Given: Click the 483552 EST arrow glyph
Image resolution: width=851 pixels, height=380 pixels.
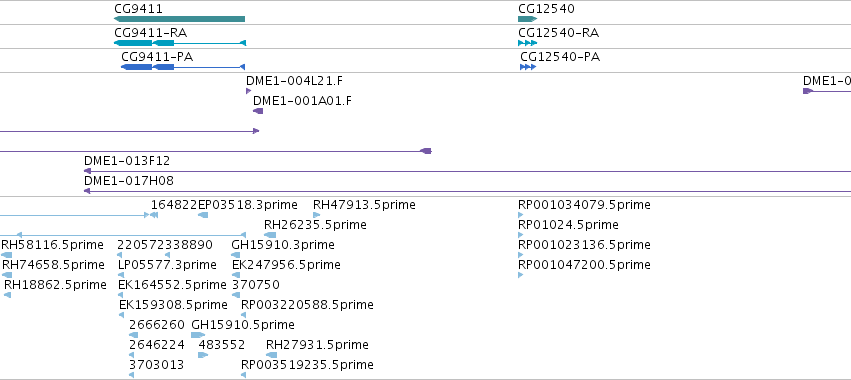Looking at the screenshot, I should (x=203, y=355).
